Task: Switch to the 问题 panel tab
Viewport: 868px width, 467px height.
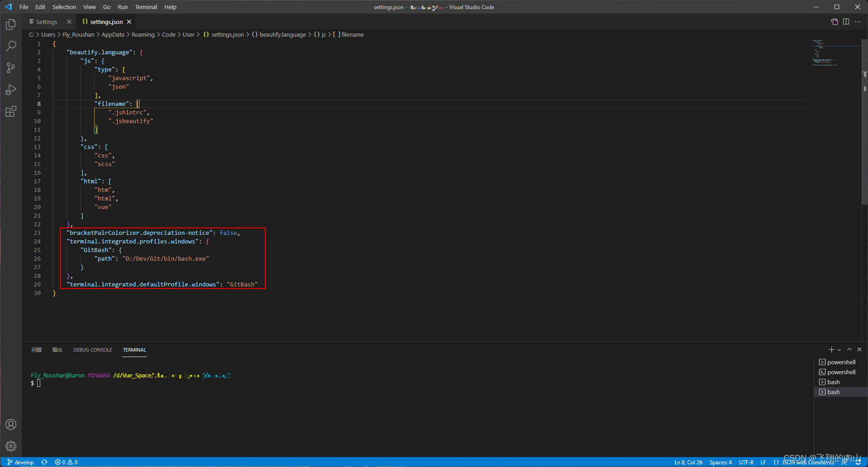Action: coord(37,350)
